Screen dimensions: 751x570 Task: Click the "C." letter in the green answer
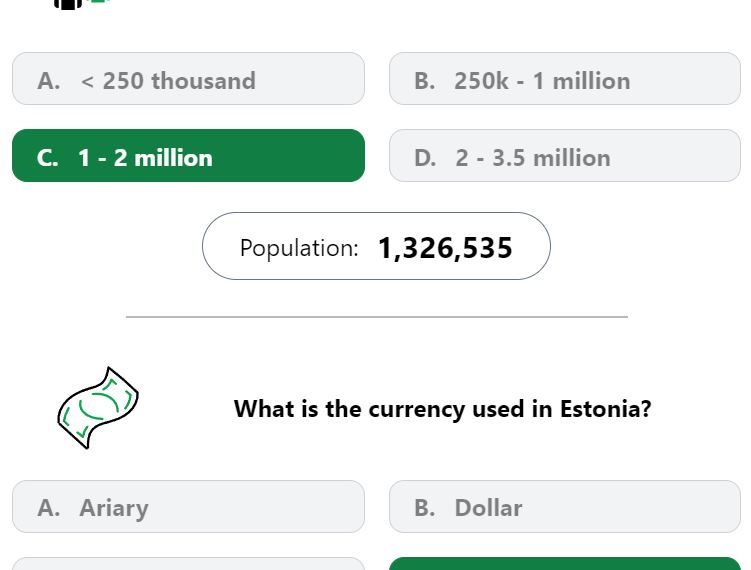47,158
